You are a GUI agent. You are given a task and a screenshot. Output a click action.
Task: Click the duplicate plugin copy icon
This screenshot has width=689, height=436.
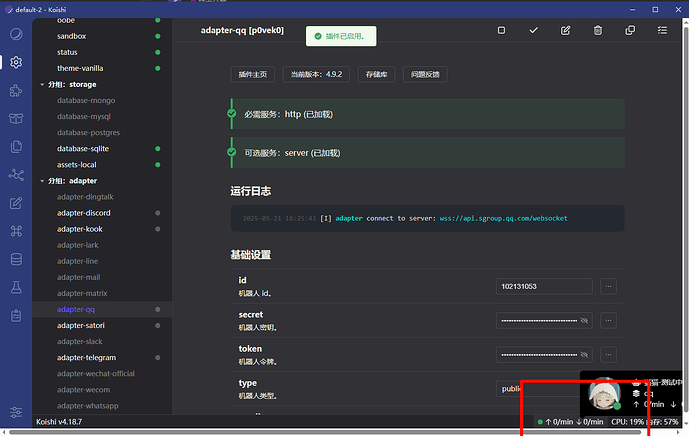630,30
